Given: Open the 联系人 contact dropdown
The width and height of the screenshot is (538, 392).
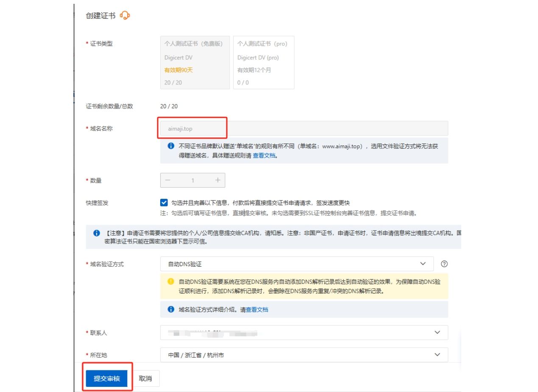Looking at the screenshot, I should (x=304, y=333).
